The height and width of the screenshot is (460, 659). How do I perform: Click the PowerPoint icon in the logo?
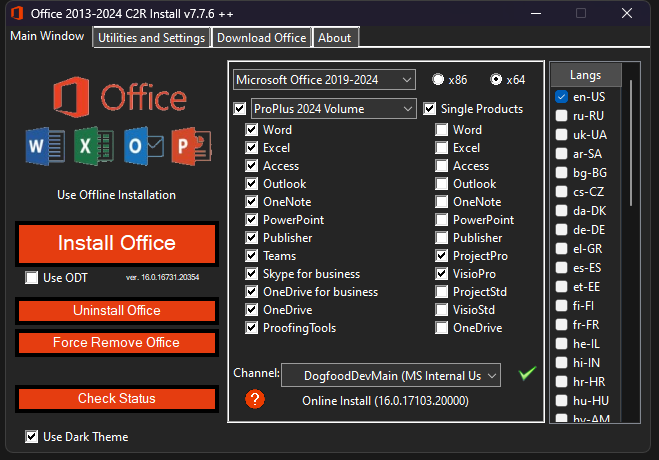186,146
